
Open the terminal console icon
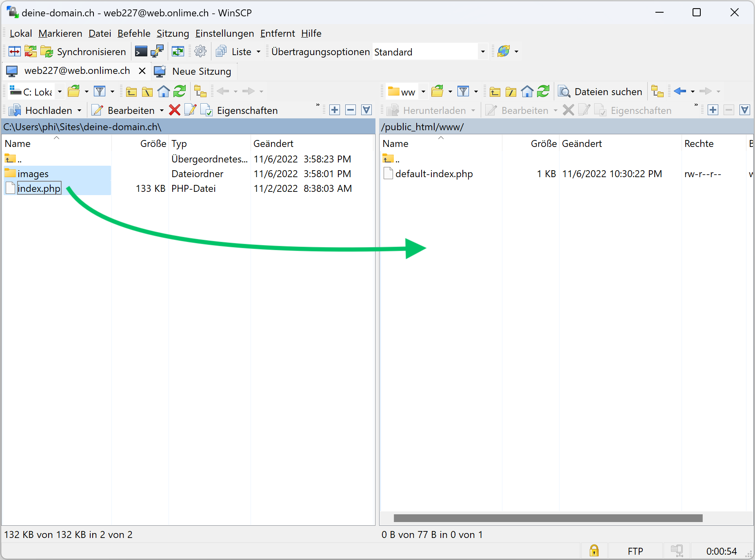(141, 51)
